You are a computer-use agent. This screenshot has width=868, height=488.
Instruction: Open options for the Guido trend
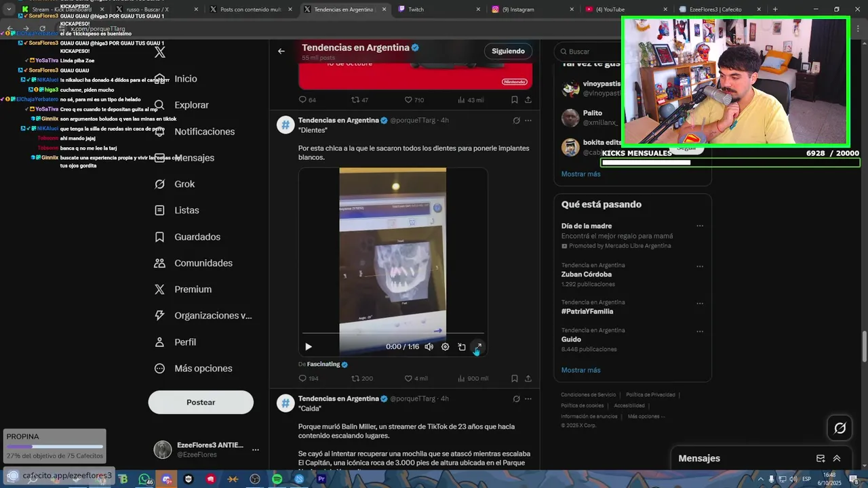700,331
